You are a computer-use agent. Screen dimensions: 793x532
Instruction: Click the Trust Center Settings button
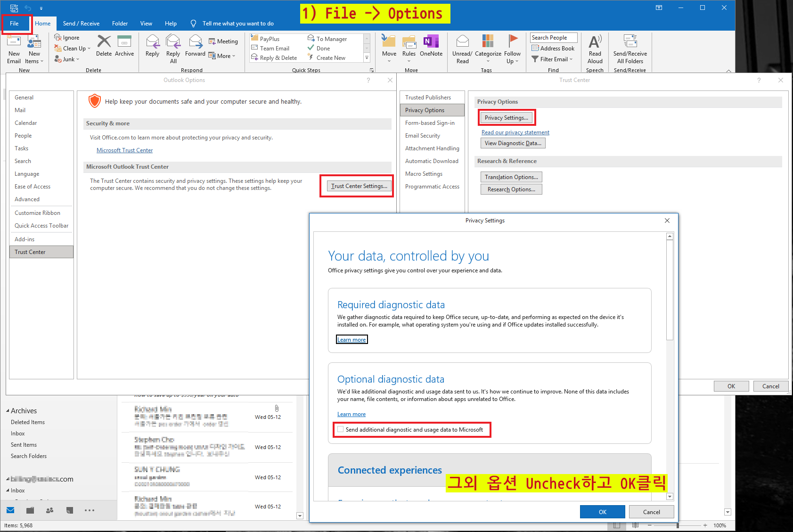(x=359, y=186)
